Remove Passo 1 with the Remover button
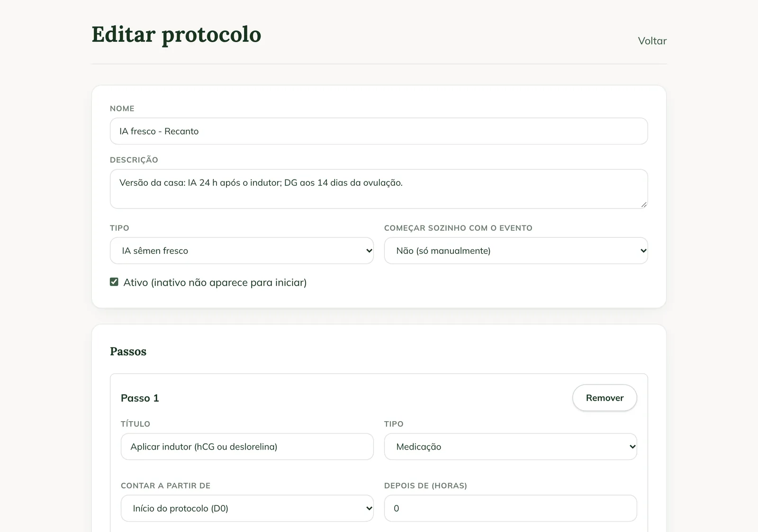The image size is (758, 532). click(x=605, y=398)
